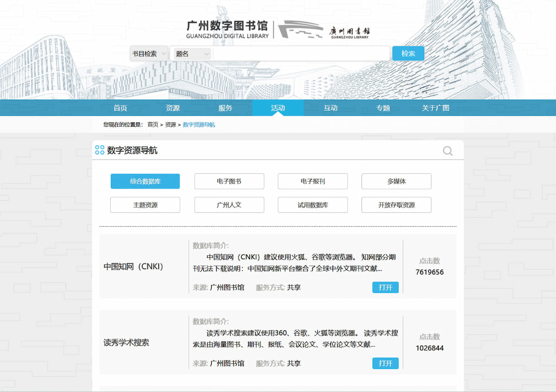This screenshot has width=556, height=392.
Task: Click the blue 检索 search button
Action: click(x=408, y=53)
